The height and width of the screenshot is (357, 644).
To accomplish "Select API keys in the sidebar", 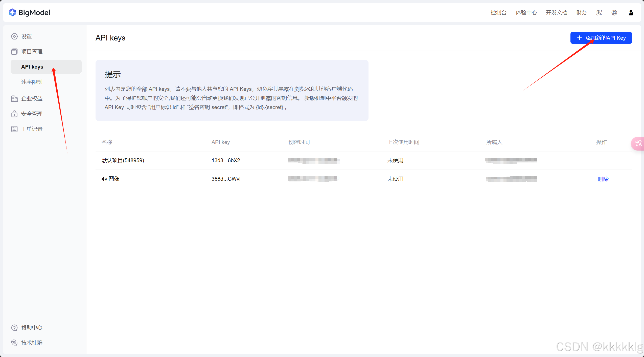I will (x=32, y=67).
